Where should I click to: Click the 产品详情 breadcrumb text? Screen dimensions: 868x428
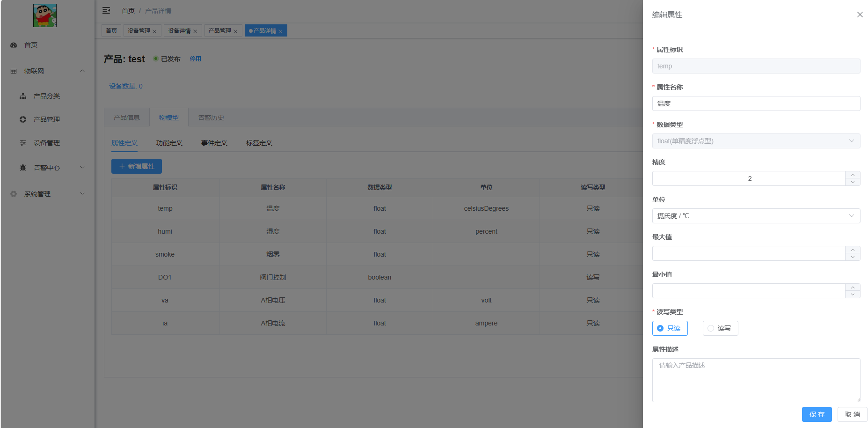[x=158, y=11]
